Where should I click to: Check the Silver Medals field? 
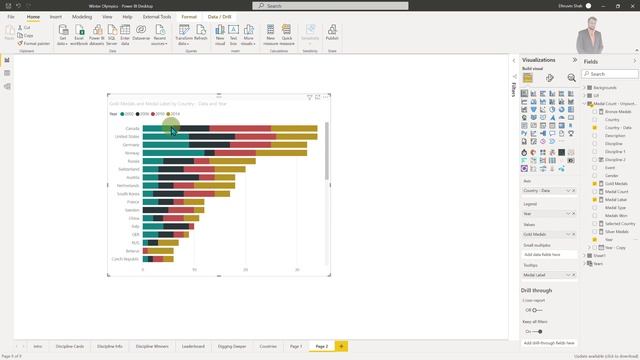pyautogui.click(x=595, y=231)
